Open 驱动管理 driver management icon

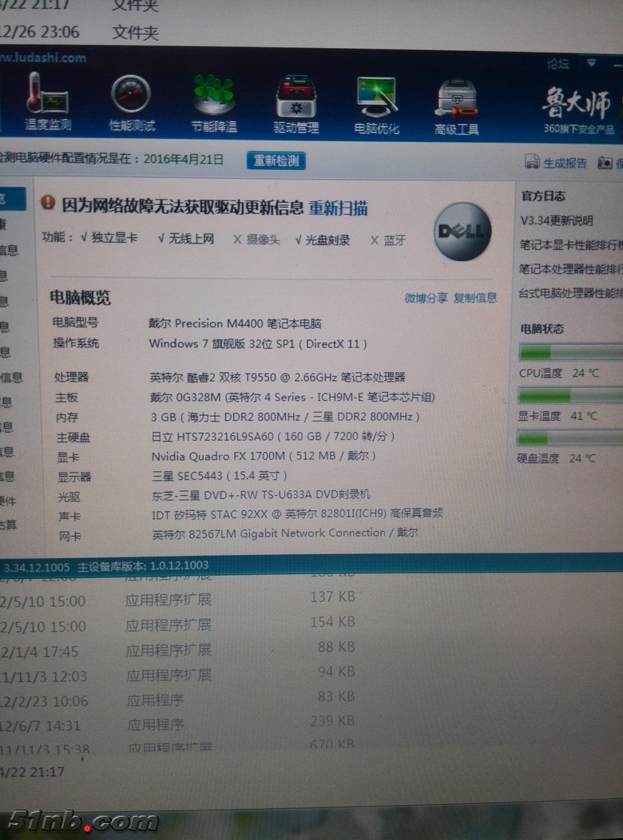(x=296, y=97)
